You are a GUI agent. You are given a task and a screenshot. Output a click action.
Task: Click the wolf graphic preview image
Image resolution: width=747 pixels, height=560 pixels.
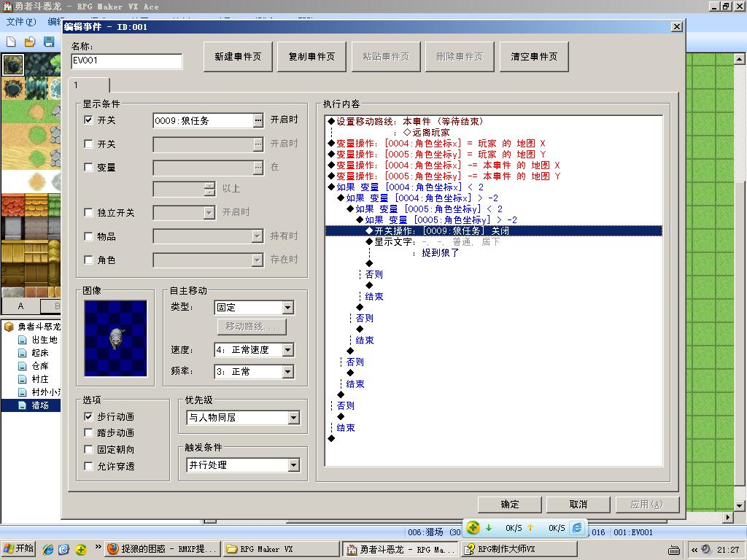(x=116, y=338)
